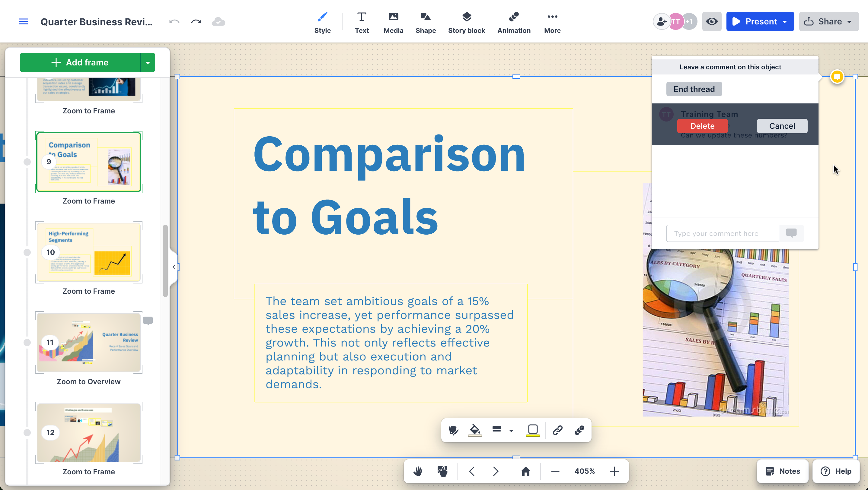Click the Comparison to Goals title text
The height and width of the screenshot is (490, 868).
click(389, 185)
